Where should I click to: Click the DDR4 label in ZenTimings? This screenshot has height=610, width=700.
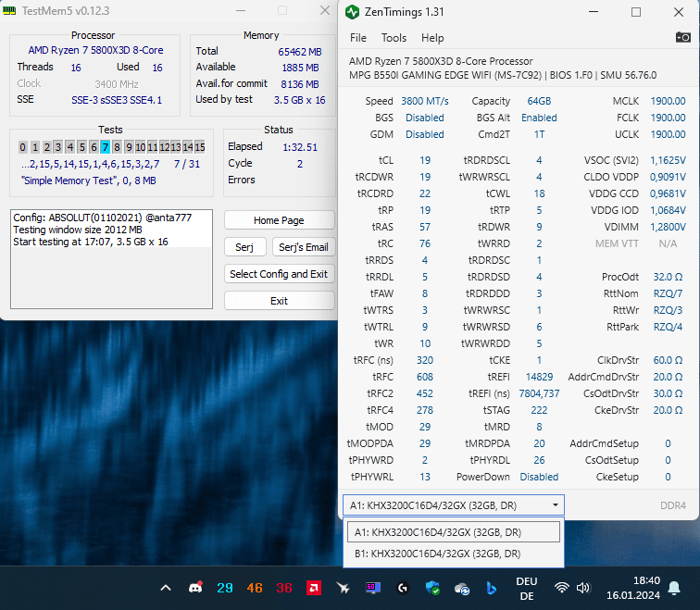pyautogui.click(x=673, y=505)
